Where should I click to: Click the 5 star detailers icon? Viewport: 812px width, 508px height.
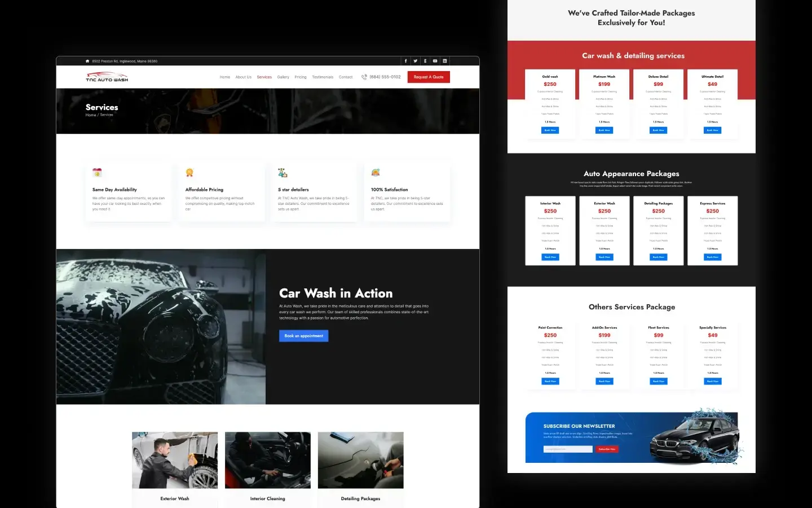point(283,173)
